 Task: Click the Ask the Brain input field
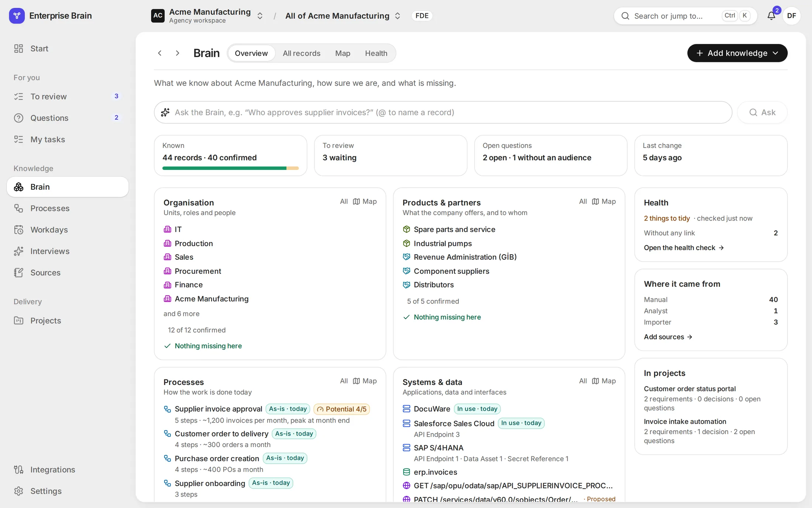pos(443,112)
